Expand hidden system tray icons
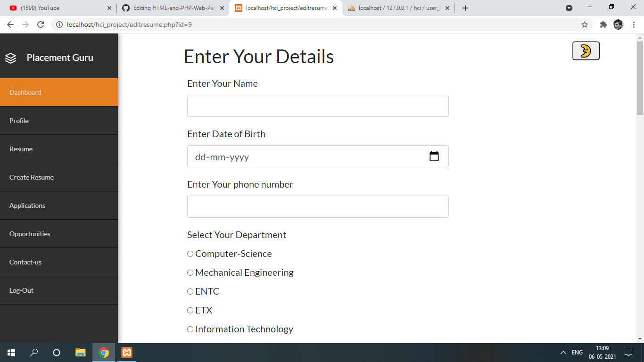Image resolution: width=644 pixels, height=362 pixels. click(562, 352)
